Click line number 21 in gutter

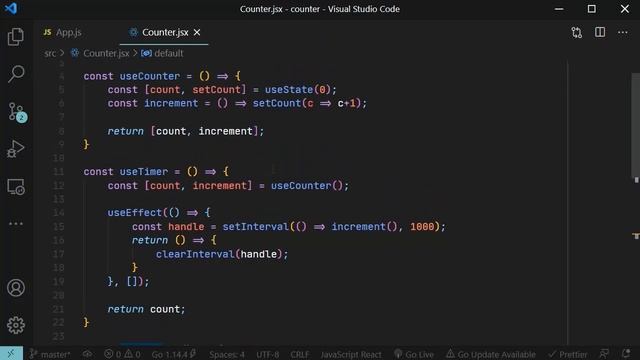tap(58, 309)
